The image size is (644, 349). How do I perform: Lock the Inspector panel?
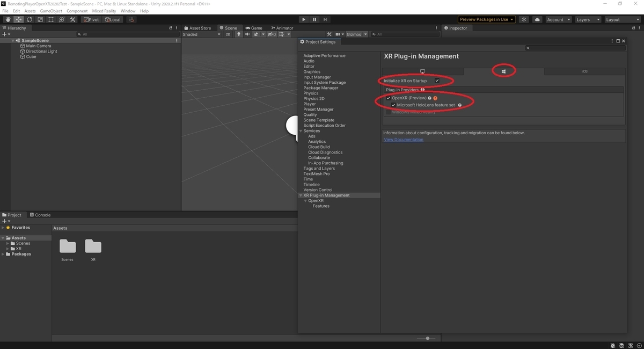634,28
